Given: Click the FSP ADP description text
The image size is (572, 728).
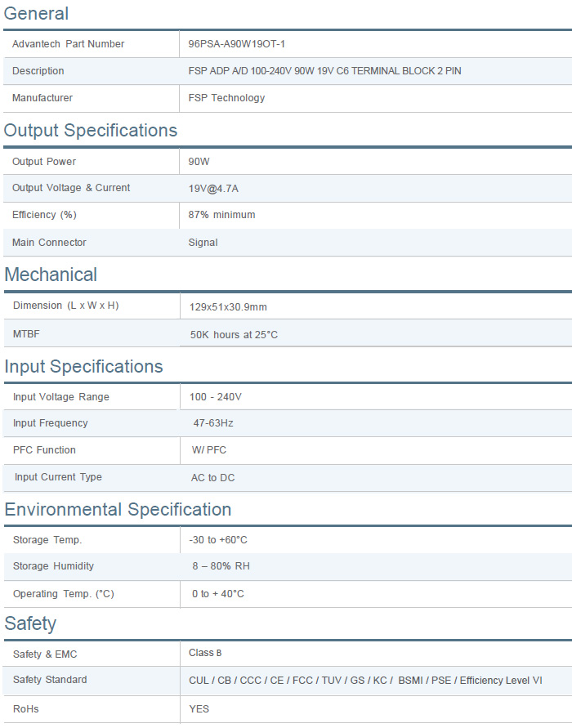Looking at the screenshot, I should pos(324,71).
